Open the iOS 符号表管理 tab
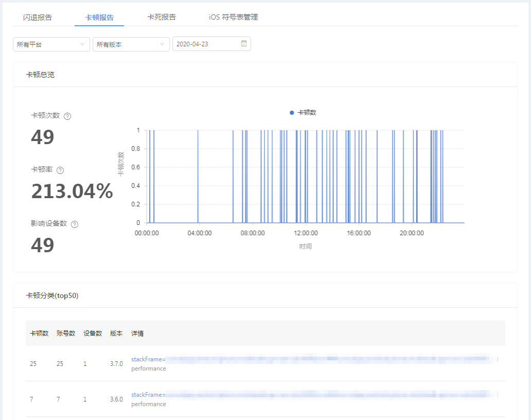Image resolution: width=531 pixels, height=420 pixels. [x=233, y=17]
